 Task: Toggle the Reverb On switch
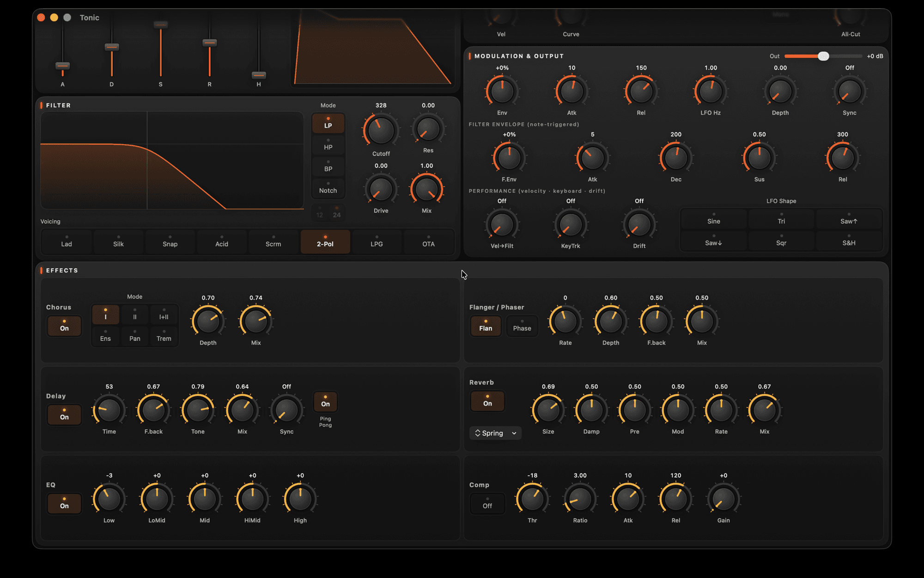487,401
